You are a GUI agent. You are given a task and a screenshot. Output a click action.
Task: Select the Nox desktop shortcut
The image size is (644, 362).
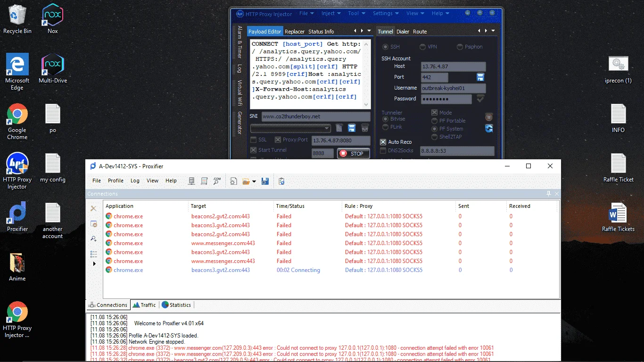53,19
